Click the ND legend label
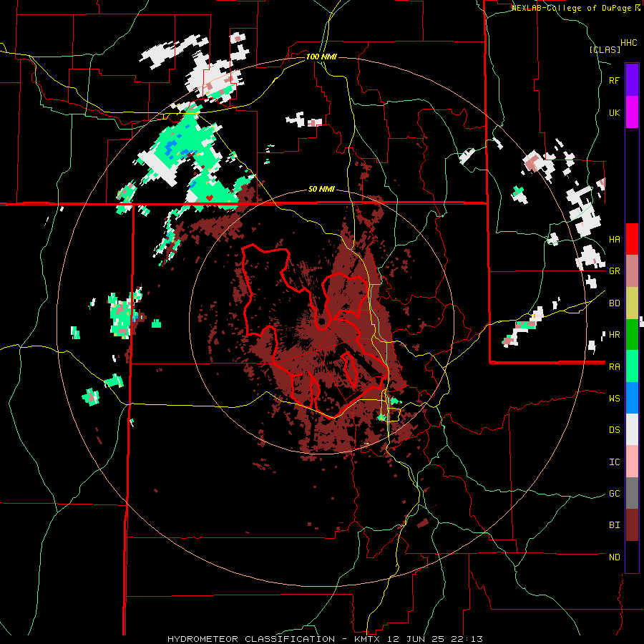Image resolution: width=644 pixels, height=644 pixels. (x=614, y=557)
